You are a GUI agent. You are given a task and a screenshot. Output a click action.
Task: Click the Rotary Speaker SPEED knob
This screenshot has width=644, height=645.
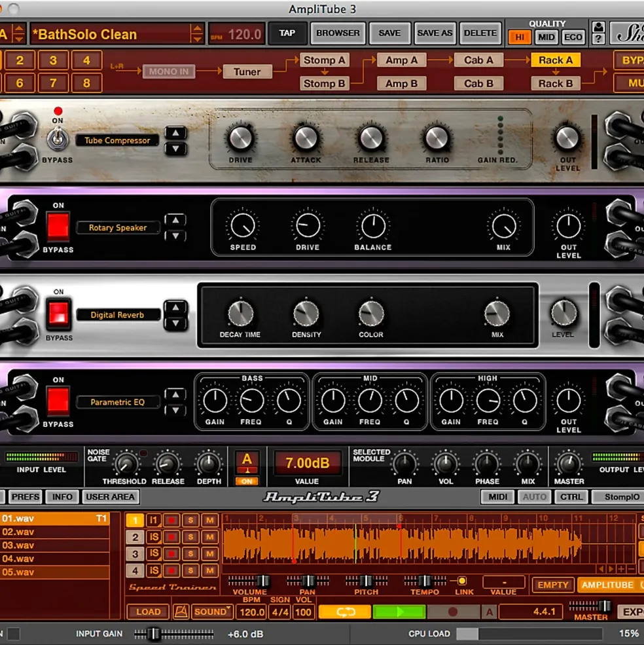(x=243, y=225)
